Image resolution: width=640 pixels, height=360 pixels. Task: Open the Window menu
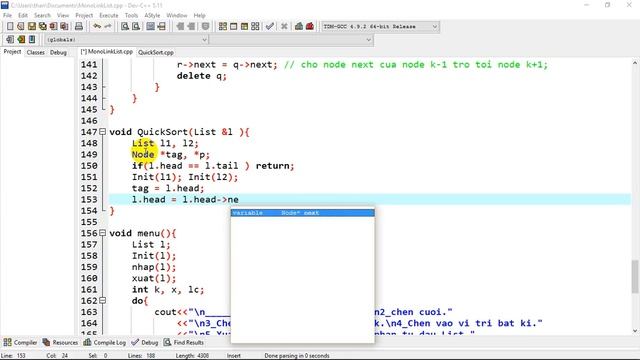coord(177,15)
